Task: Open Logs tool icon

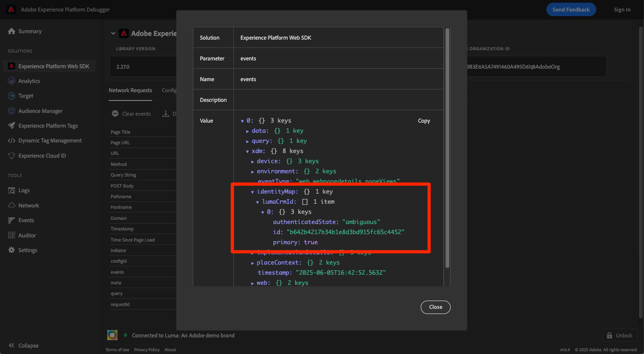Action: pos(12,190)
